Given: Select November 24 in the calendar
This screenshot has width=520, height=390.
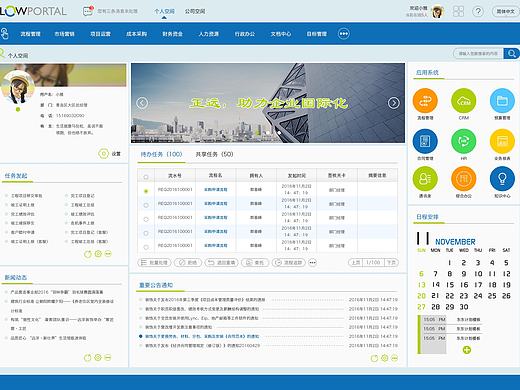Looking at the screenshot, I should pos(478,296).
